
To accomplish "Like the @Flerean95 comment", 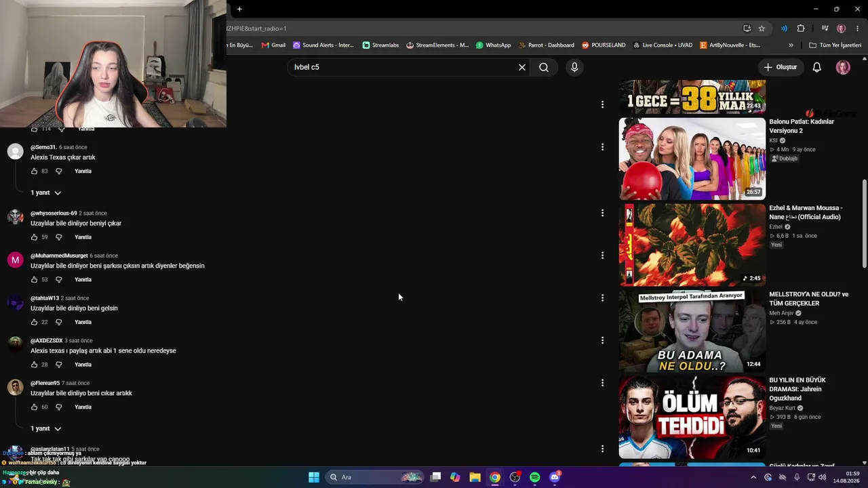I will [x=35, y=407].
